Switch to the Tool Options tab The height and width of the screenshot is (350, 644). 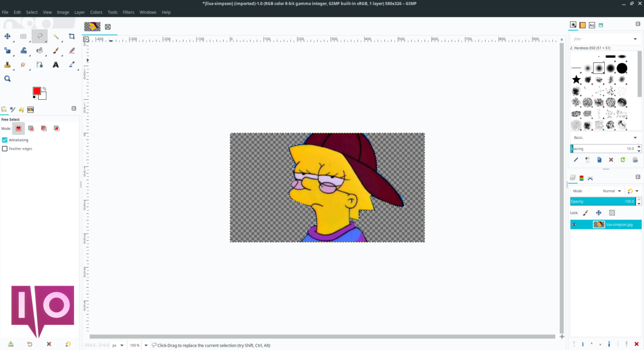pyautogui.click(x=4, y=109)
